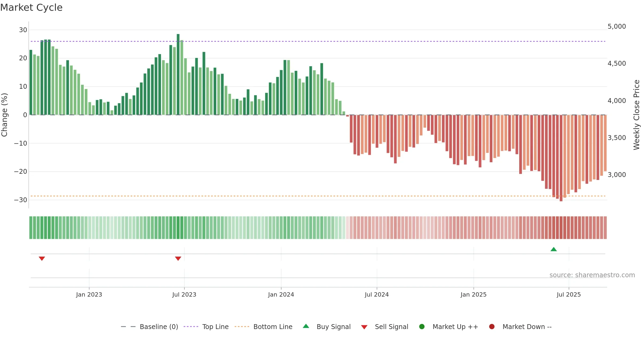Toggle the Bottom Line legend entry
Image resolution: width=644 pixels, height=362 pixels.
tap(264, 327)
